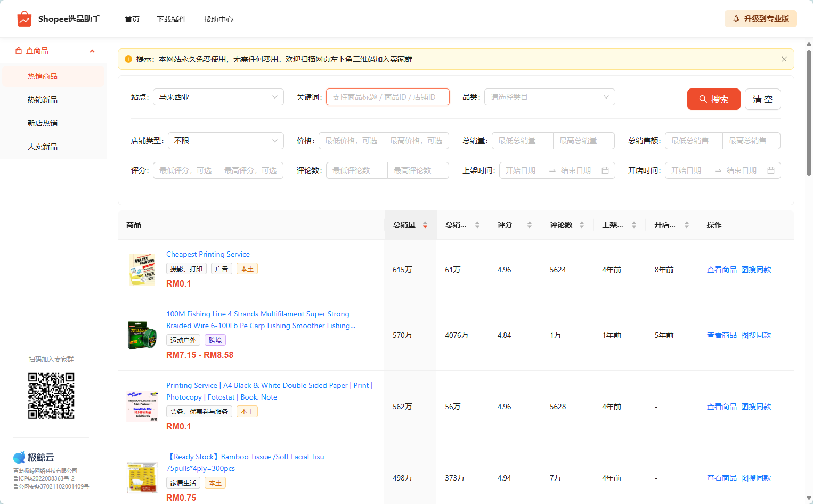Click the 跨境 tag on the Fishing Line row

(215, 340)
